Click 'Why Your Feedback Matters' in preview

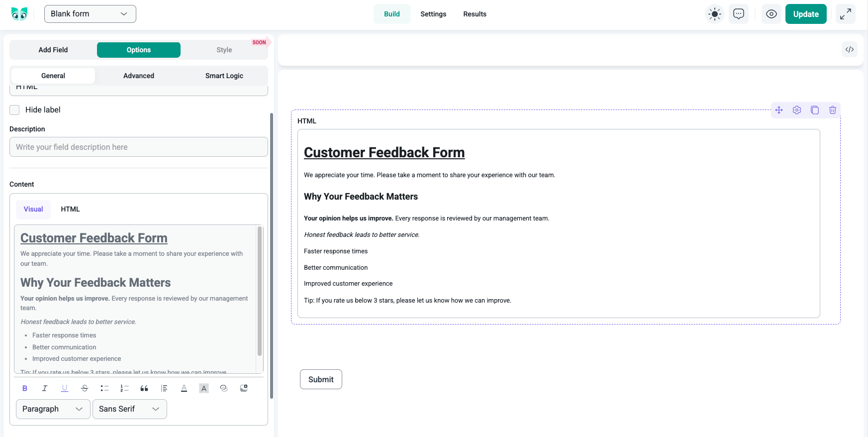point(361,197)
